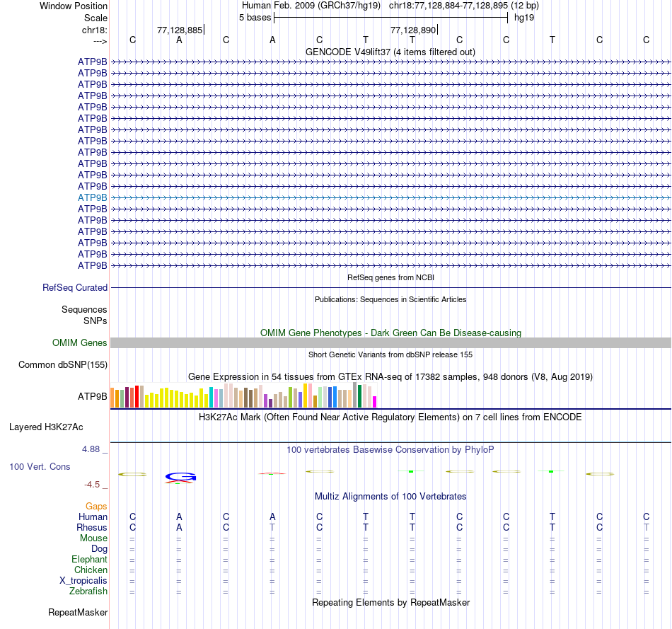Screen dimensions: 672x629
Task: Open the Layered H3K27Ac track label
Action: coord(46,427)
